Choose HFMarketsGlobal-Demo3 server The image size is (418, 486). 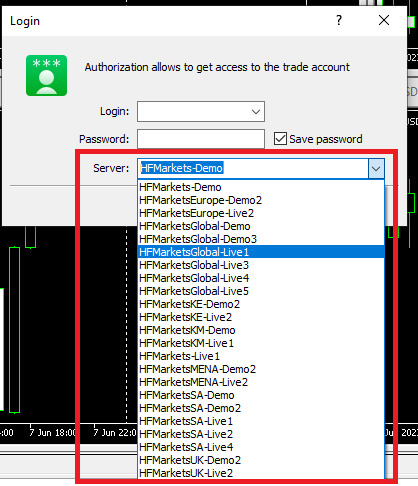[x=261, y=239]
